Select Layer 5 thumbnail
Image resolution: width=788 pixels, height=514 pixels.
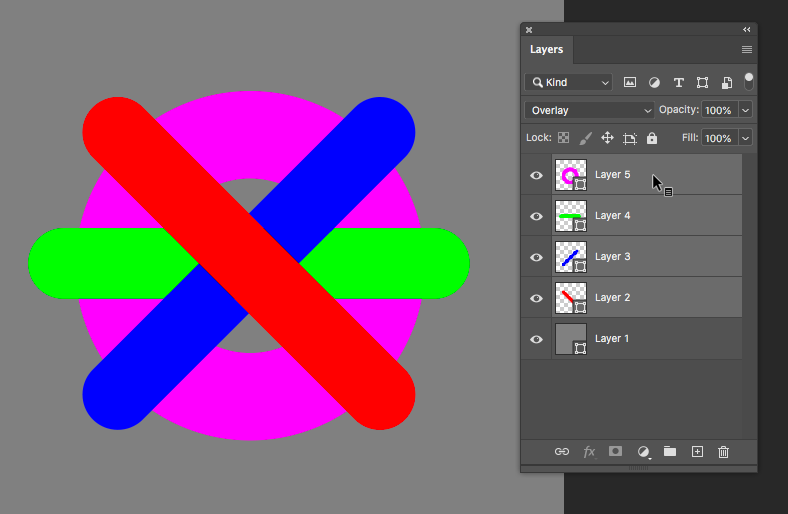570,175
